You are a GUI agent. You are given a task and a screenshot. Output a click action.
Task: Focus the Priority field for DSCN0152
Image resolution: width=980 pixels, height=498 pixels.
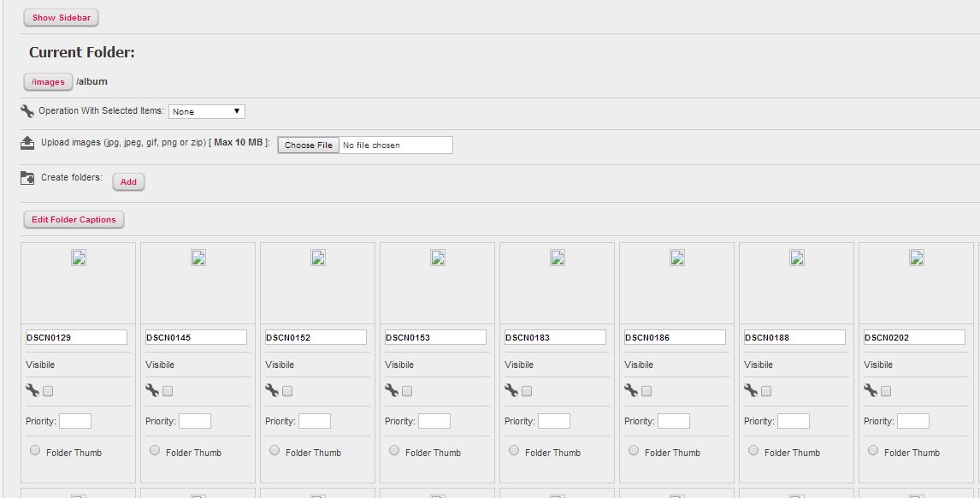click(x=315, y=421)
